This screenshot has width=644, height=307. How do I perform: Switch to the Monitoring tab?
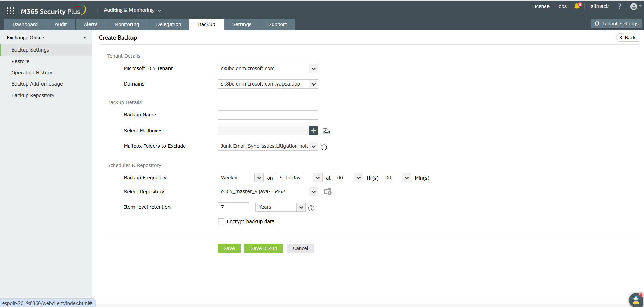tap(127, 24)
